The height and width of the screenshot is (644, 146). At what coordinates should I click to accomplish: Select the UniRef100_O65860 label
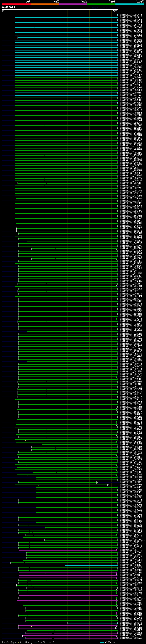(x=131, y=221)
